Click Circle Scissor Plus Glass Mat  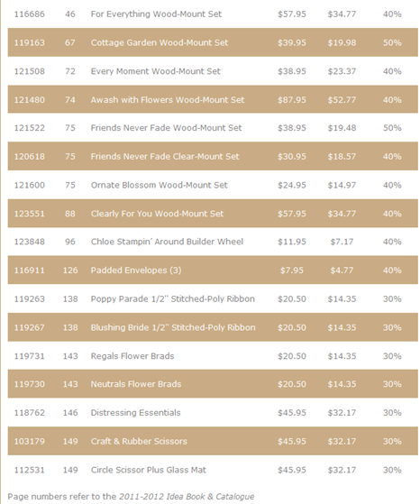pyautogui.click(x=149, y=470)
